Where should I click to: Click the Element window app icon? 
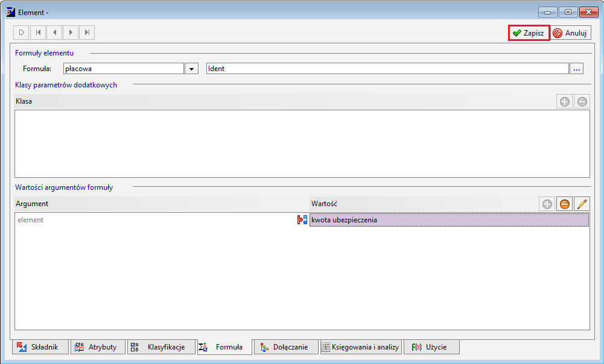point(11,12)
